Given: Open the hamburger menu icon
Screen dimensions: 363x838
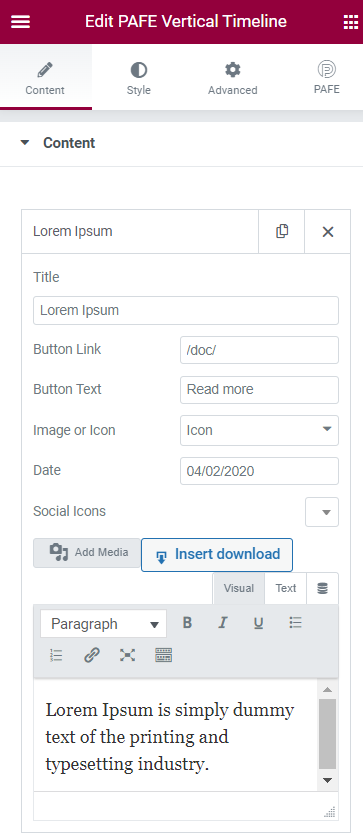Looking at the screenshot, I should pos(20,22).
